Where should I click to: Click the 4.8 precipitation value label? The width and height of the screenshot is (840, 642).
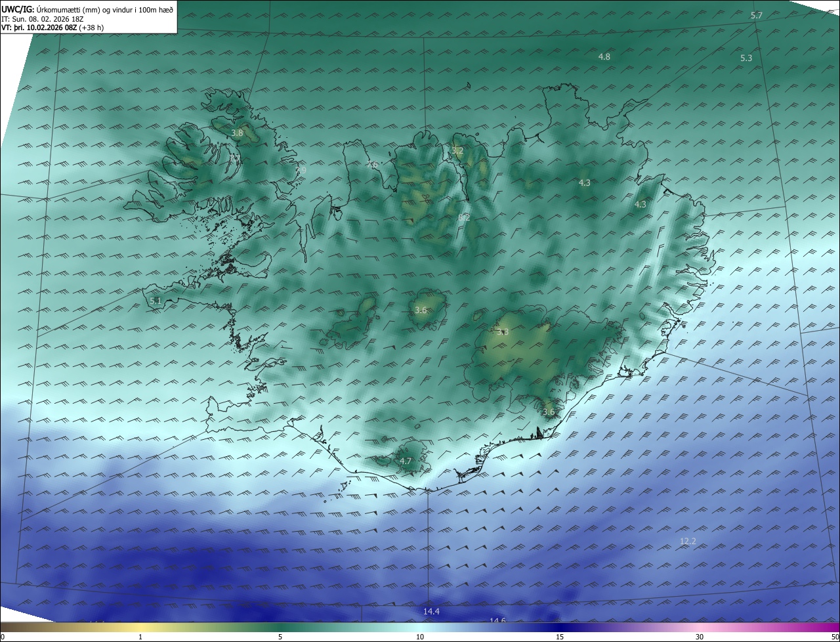pyautogui.click(x=604, y=57)
